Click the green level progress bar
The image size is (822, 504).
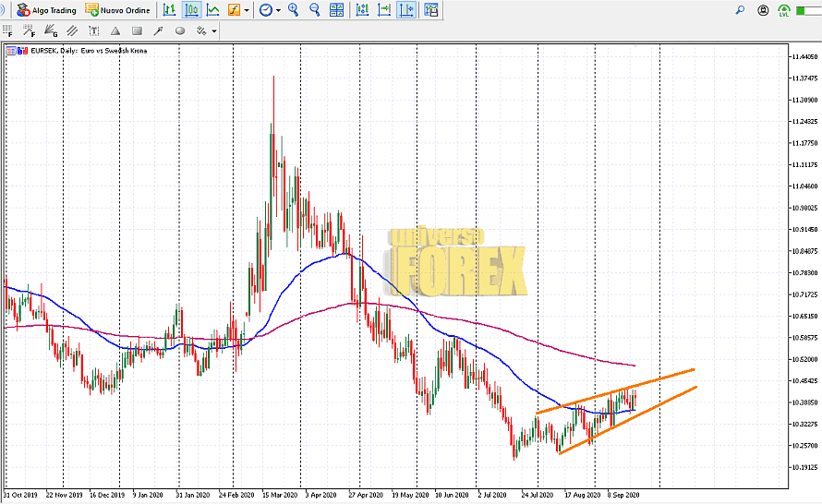[784, 10]
